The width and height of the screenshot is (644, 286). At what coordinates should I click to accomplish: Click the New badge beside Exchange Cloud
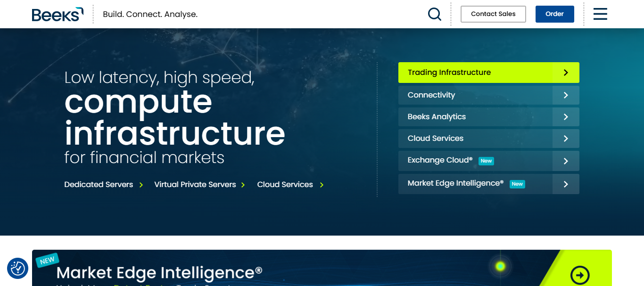[x=486, y=161]
